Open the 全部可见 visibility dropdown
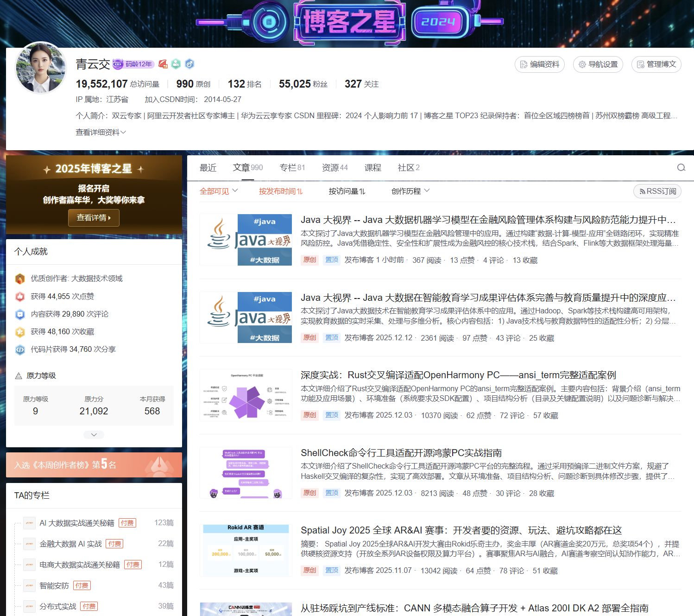Image resolution: width=694 pixels, height=616 pixels. (219, 191)
